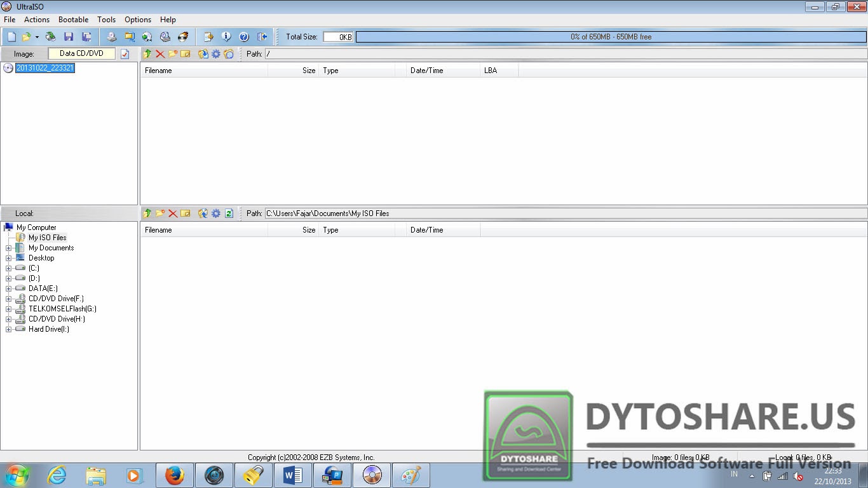This screenshot has width=868, height=488.
Task: Go up one level in Image pane
Action: tap(147, 54)
